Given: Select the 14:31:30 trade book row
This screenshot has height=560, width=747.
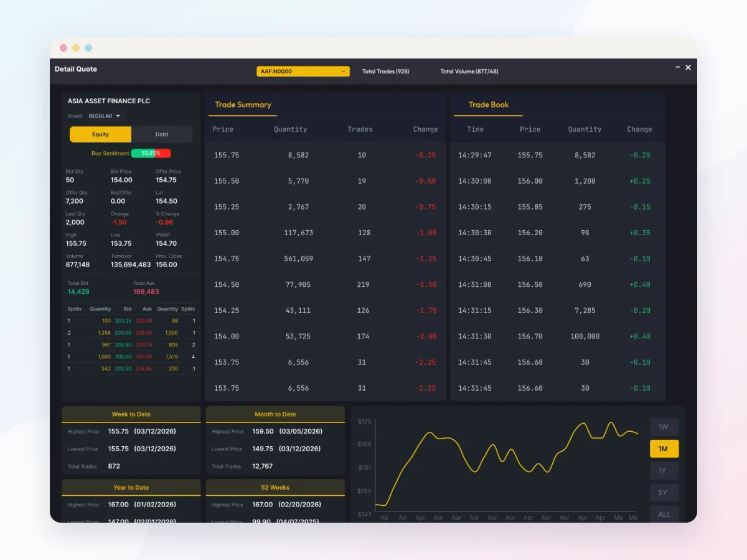Looking at the screenshot, I should [558, 336].
